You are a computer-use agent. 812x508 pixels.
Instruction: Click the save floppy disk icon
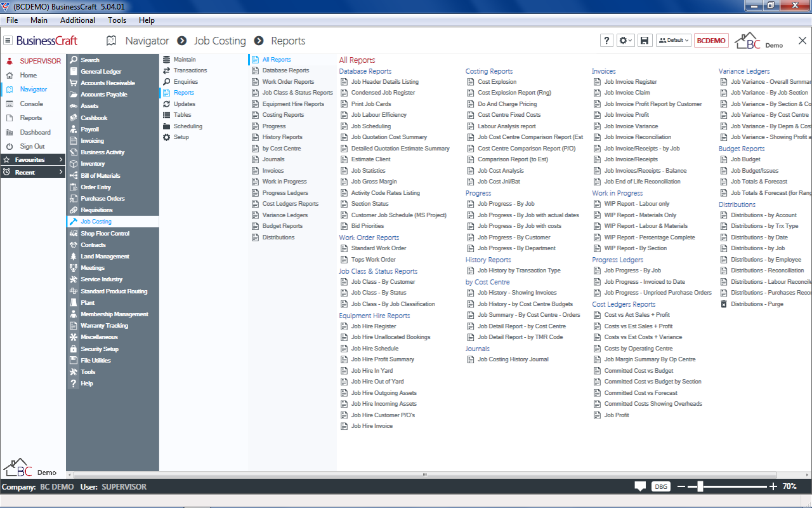pyautogui.click(x=645, y=41)
